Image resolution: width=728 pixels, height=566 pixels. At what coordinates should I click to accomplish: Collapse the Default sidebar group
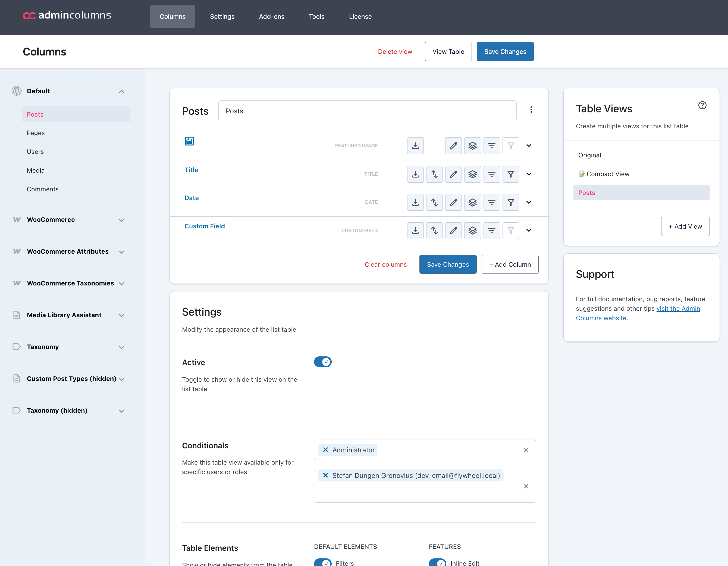pyautogui.click(x=121, y=91)
